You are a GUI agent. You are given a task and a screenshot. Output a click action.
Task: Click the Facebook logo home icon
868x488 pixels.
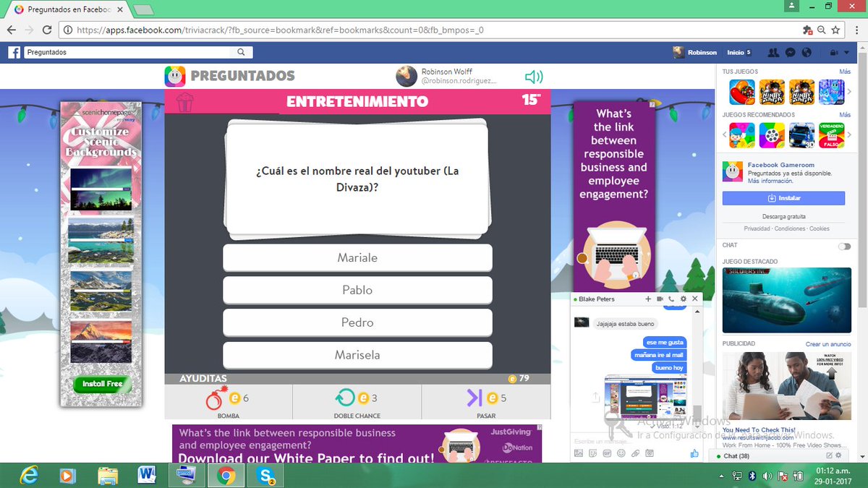[14, 53]
